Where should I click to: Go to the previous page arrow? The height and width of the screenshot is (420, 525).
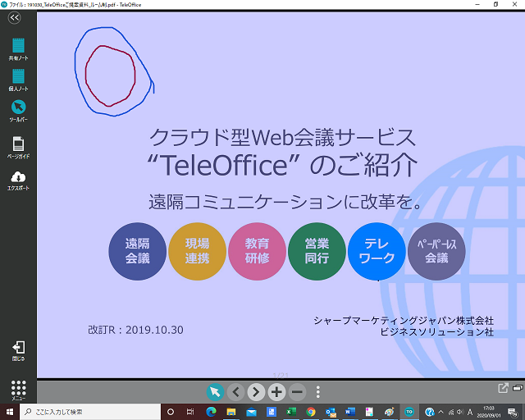(235, 392)
